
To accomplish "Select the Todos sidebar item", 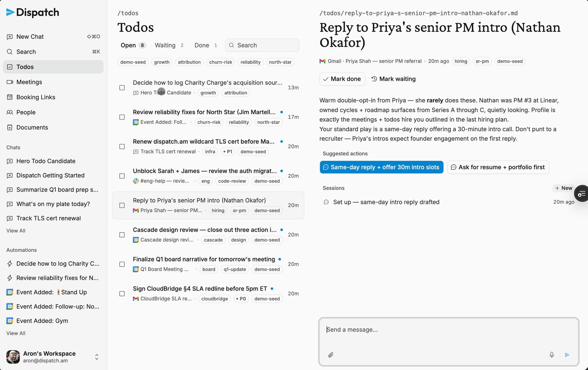I will [53, 67].
